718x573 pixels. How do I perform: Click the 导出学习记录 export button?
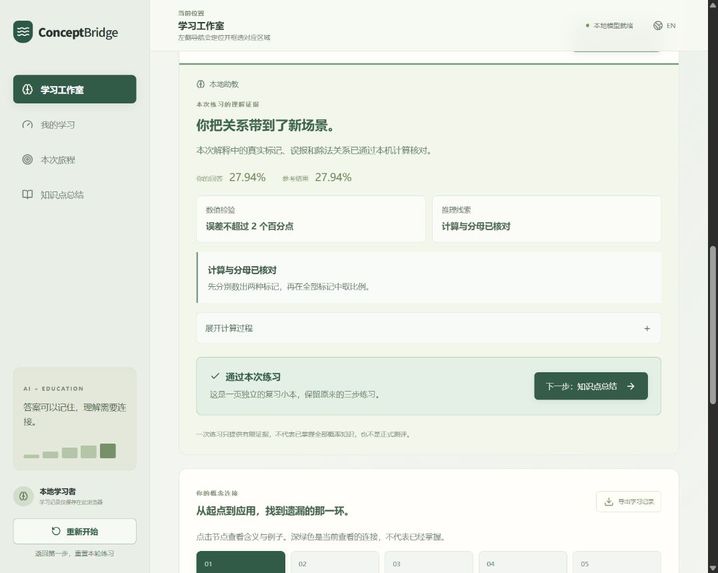click(x=628, y=502)
